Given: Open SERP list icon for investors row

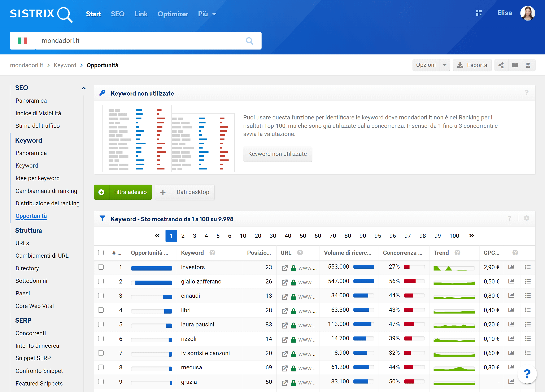Looking at the screenshot, I should pos(527,267).
